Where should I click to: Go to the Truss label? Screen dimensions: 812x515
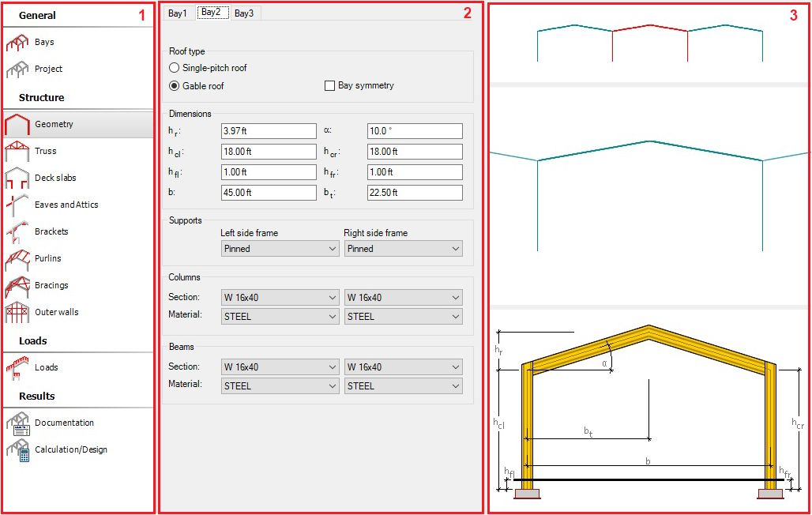point(46,152)
